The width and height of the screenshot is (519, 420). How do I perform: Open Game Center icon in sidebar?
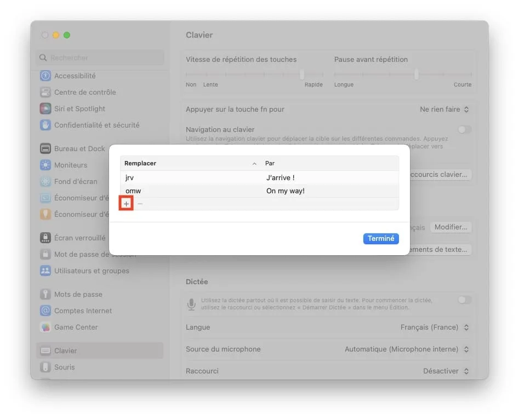pyautogui.click(x=45, y=327)
